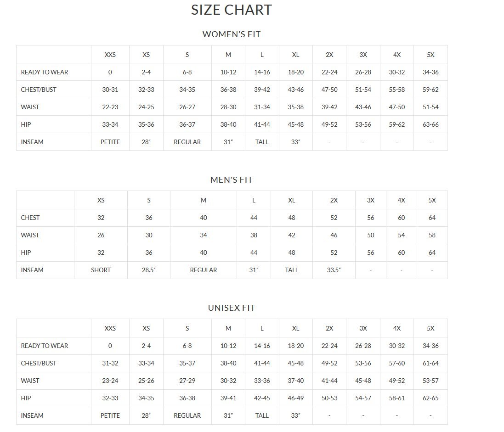Select the 31-32 chest/bust value in Unisex Fit

point(110,363)
